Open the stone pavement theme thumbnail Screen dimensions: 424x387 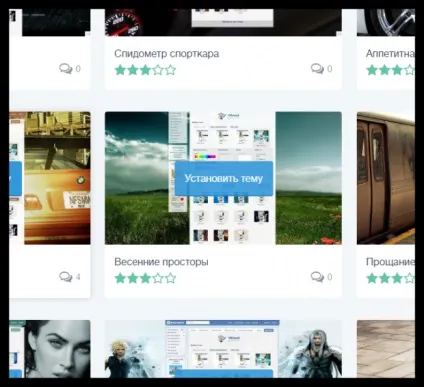[386, 349]
